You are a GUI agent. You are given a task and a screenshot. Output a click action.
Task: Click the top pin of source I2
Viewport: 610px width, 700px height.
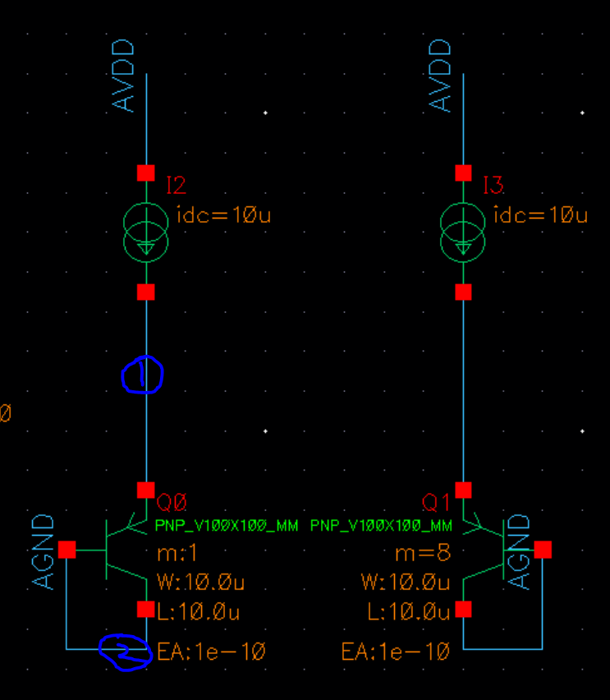tap(146, 173)
